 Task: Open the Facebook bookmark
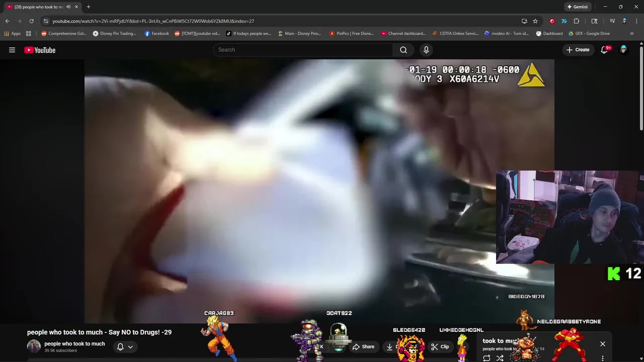pos(156,34)
